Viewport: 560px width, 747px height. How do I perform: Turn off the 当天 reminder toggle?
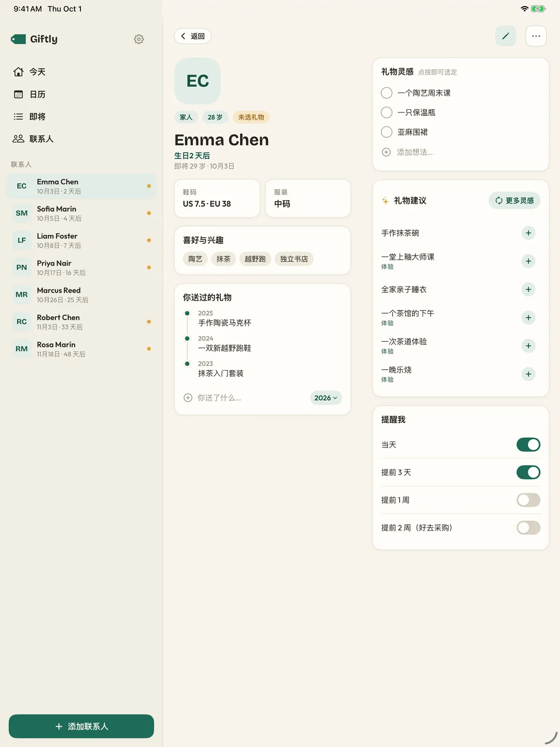528,445
